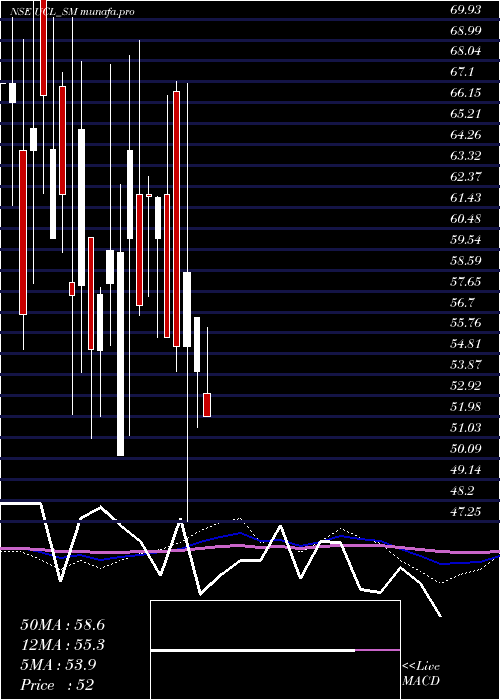Click the 60.48 price axis label
Image resolution: width=500 pixels, height=700 pixels.
466,219
